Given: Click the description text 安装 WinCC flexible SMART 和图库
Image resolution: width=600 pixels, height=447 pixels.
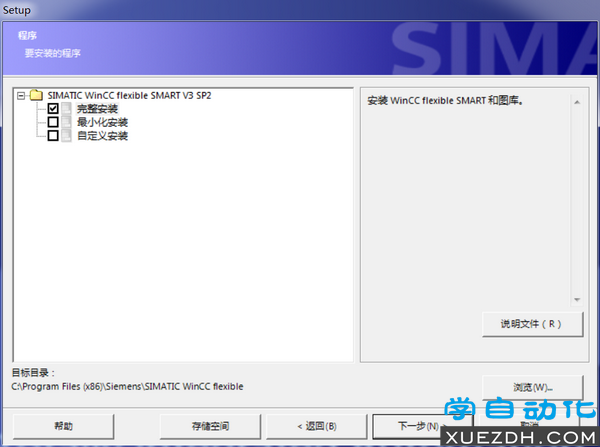Looking at the screenshot, I should pyautogui.click(x=445, y=101).
